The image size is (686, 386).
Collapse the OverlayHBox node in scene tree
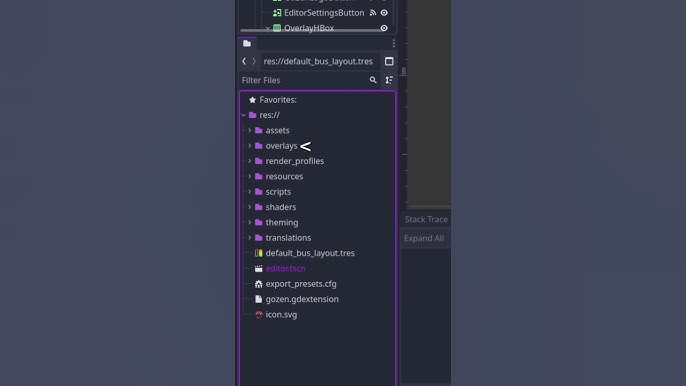[x=268, y=28]
